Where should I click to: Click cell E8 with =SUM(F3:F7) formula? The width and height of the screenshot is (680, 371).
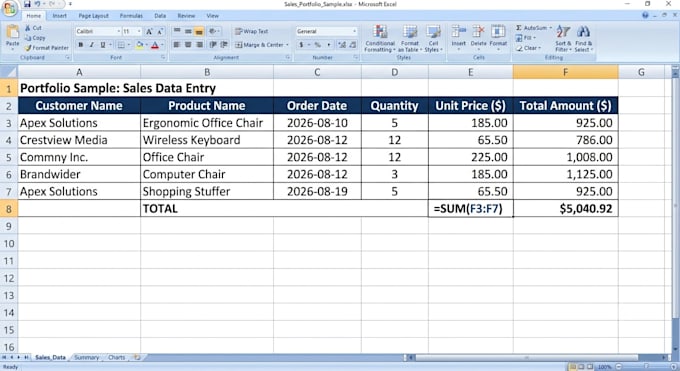point(471,209)
